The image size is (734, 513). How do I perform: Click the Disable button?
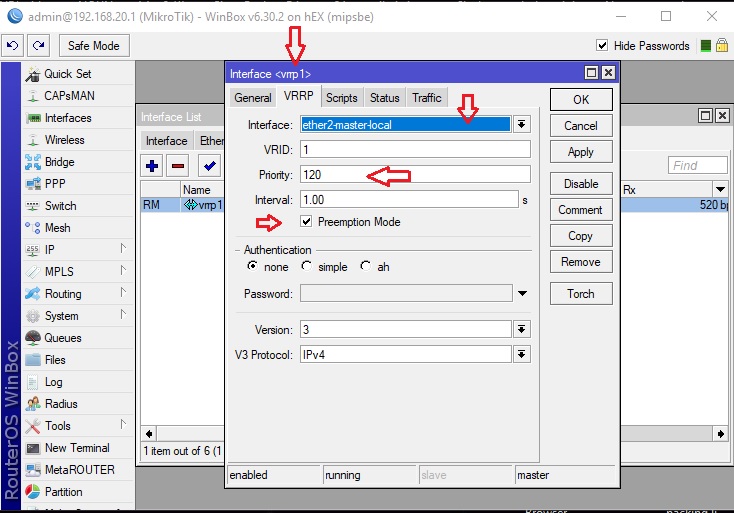[581, 184]
